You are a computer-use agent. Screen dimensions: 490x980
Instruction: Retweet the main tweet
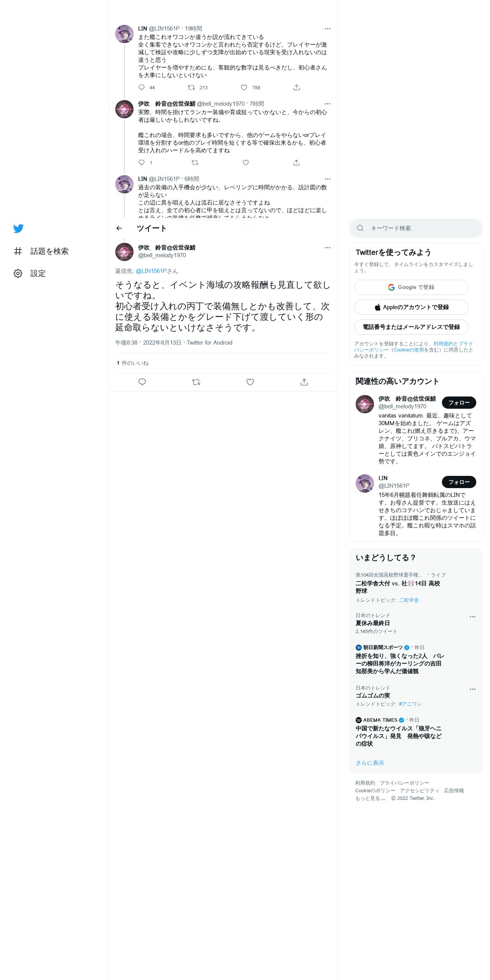[196, 382]
